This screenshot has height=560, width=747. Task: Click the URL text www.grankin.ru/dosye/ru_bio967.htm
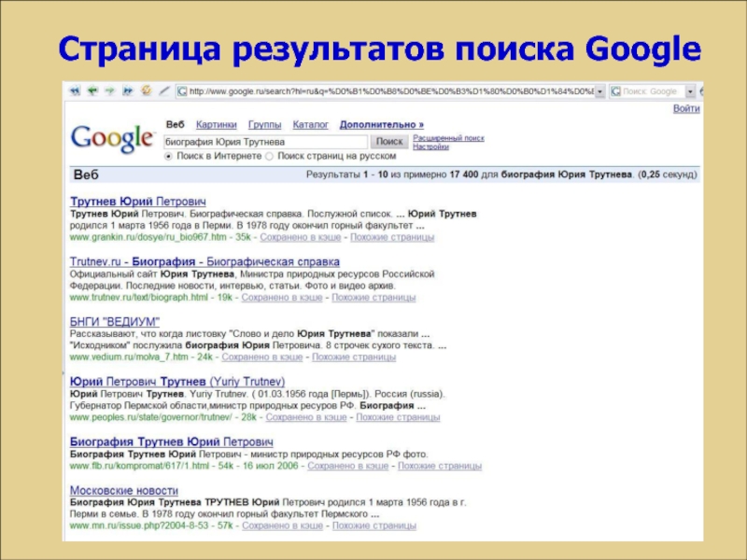pyautogui.click(x=148, y=237)
